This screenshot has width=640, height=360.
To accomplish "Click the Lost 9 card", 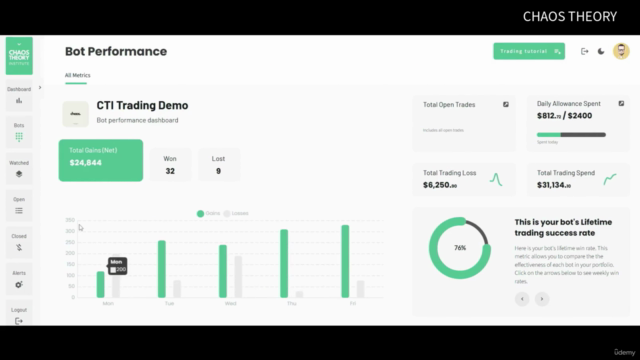I will coord(219,164).
